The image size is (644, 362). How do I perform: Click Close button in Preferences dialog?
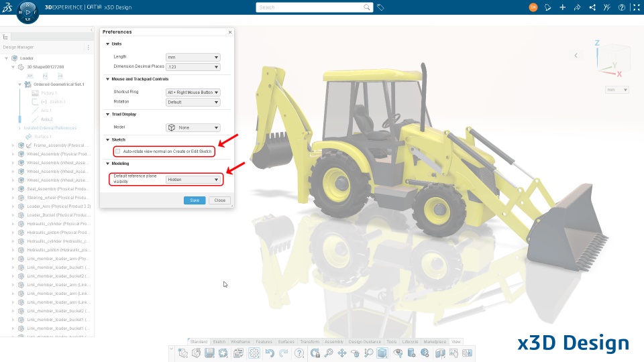(220, 200)
